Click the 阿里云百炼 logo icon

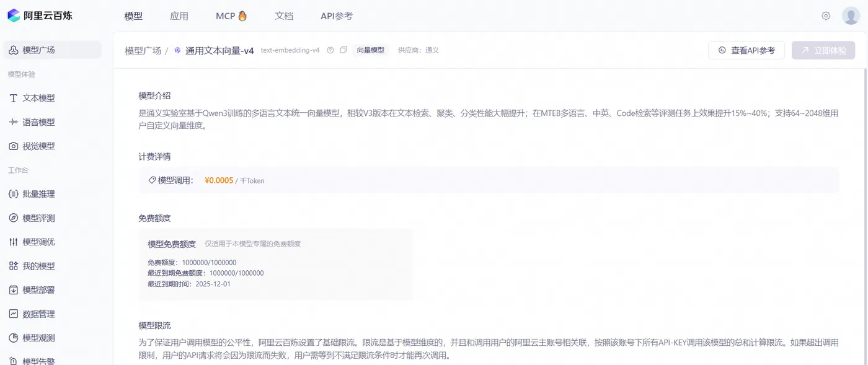(14, 15)
